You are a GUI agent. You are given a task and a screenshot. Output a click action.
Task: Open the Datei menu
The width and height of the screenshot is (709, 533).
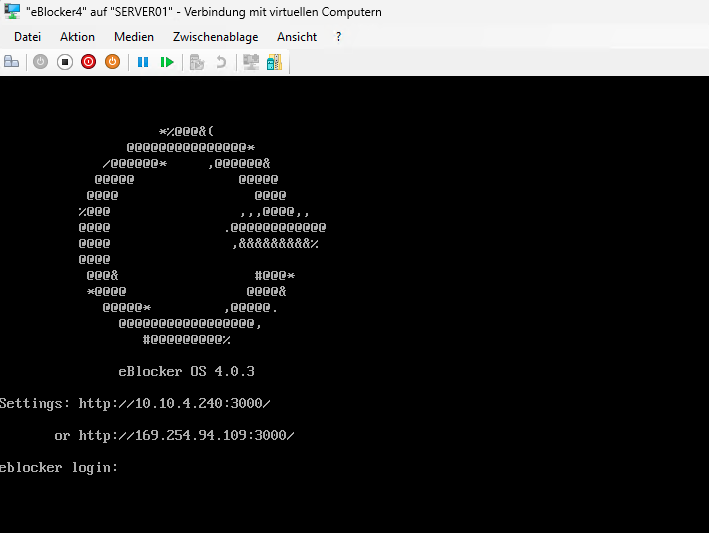click(x=27, y=37)
